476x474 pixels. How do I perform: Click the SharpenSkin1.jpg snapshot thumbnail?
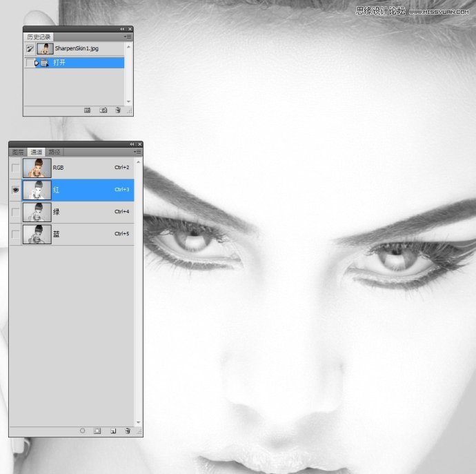click(x=45, y=48)
